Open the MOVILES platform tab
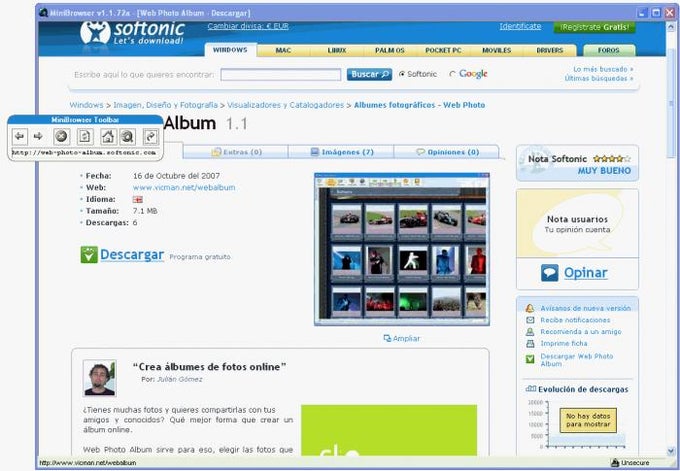 (x=497, y=50)
